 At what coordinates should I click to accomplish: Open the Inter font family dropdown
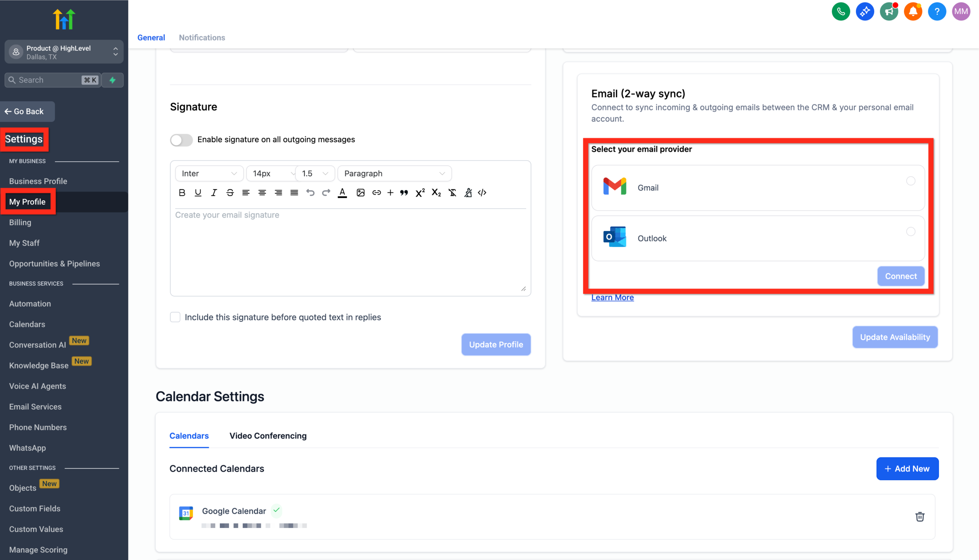(209, 173)
